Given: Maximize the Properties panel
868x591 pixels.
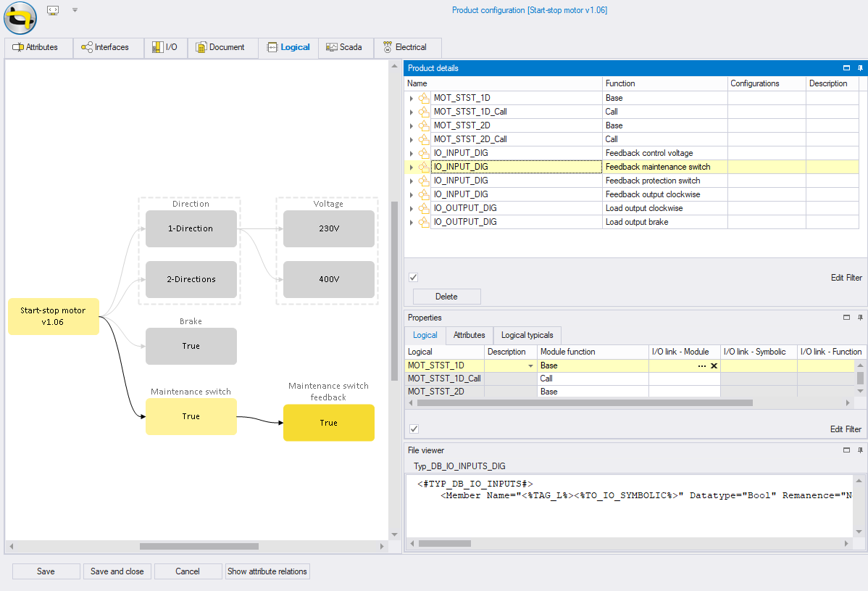Looking at the screenshot, I should point(846,318).
